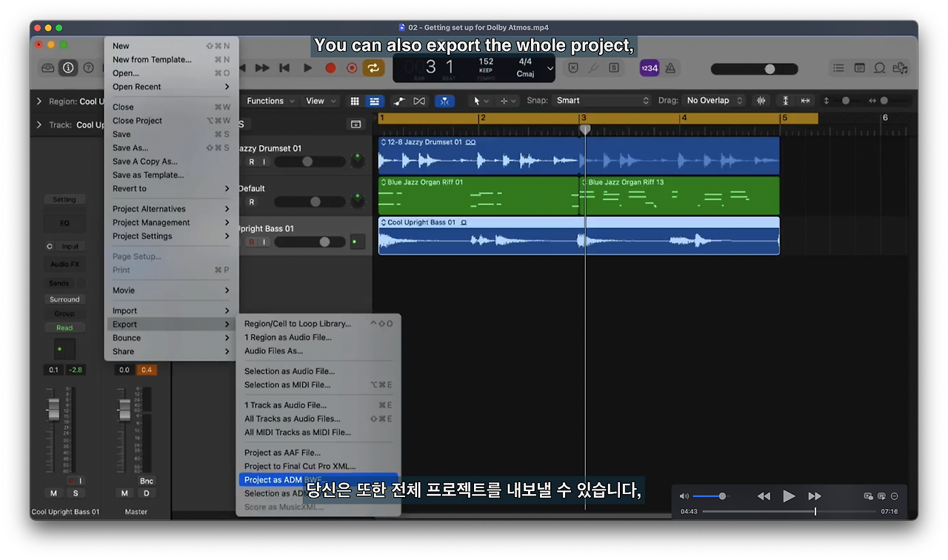
Task: Toggle horizontal auto zoom button
Action: 805,101
